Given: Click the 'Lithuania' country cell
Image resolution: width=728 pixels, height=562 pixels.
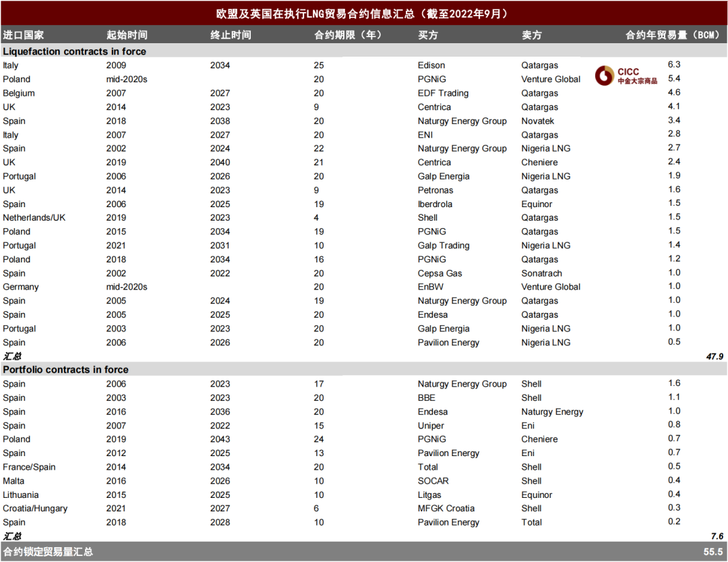Looking at the screenshot, I should coord(21,495).
